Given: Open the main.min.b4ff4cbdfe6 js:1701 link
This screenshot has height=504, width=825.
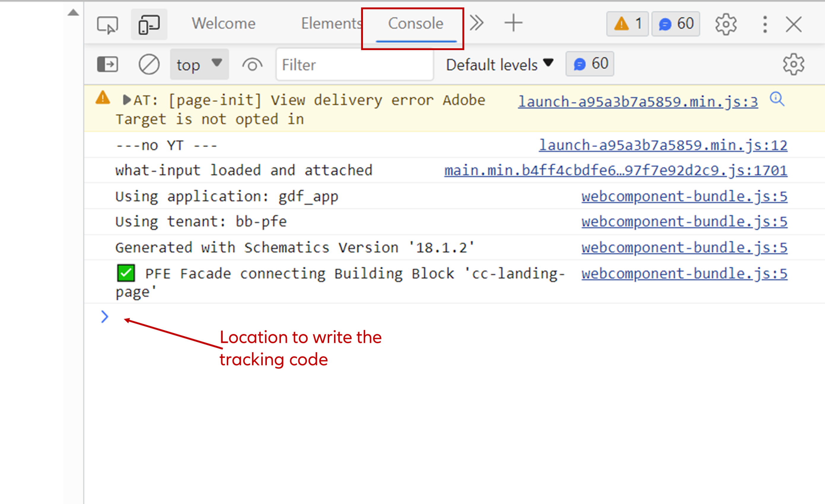Looking at the screenshot, I should pos(616,171).
